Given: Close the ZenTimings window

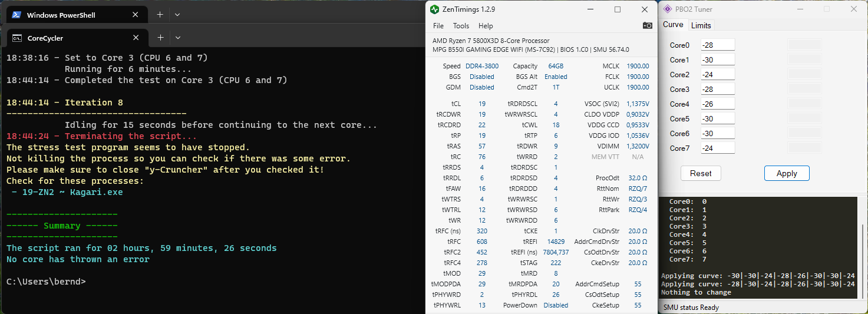Looking at the screenshot, I should point(644,9).
